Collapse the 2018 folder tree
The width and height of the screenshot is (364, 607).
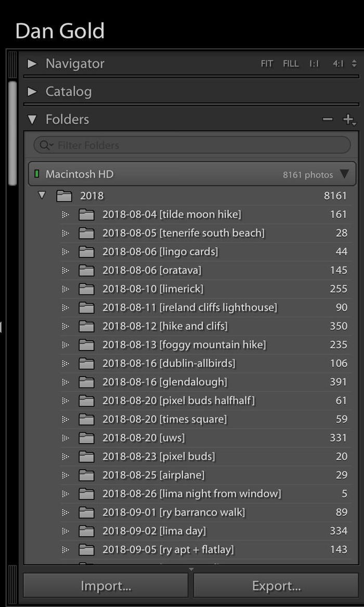click(x=42, y=196)
